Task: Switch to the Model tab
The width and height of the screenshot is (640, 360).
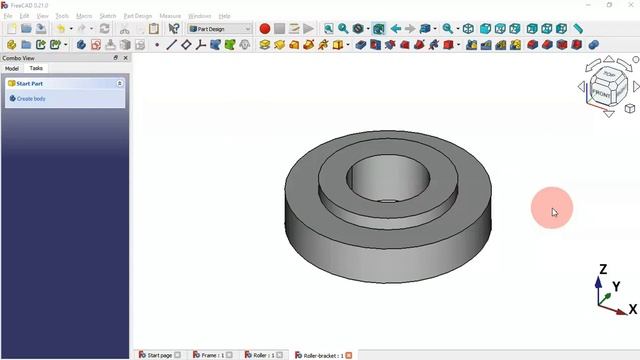Action: point(12,69)
